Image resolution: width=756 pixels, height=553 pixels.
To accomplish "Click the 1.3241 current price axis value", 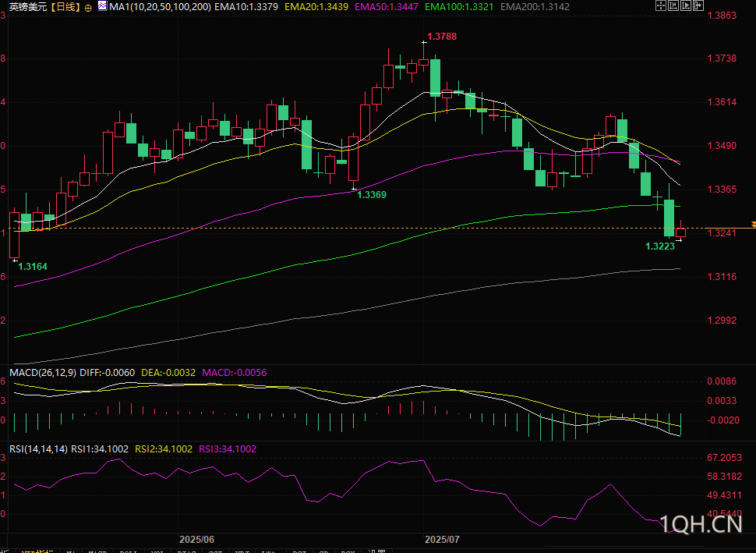I will (722, 233).
